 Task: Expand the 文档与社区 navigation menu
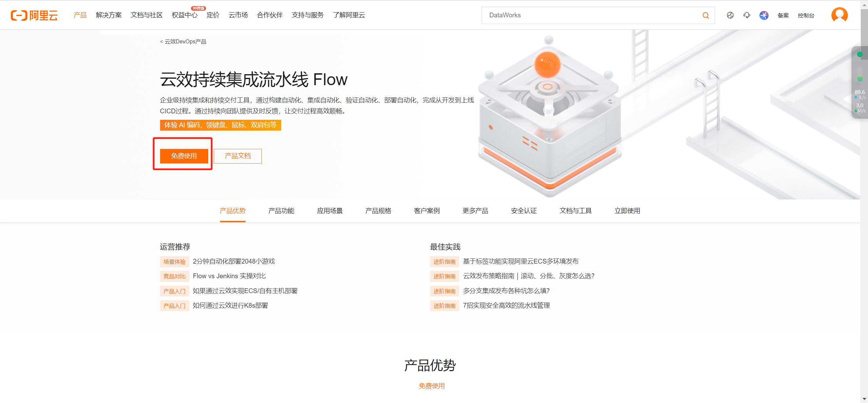pyautogui.click(x=147, y=15)
